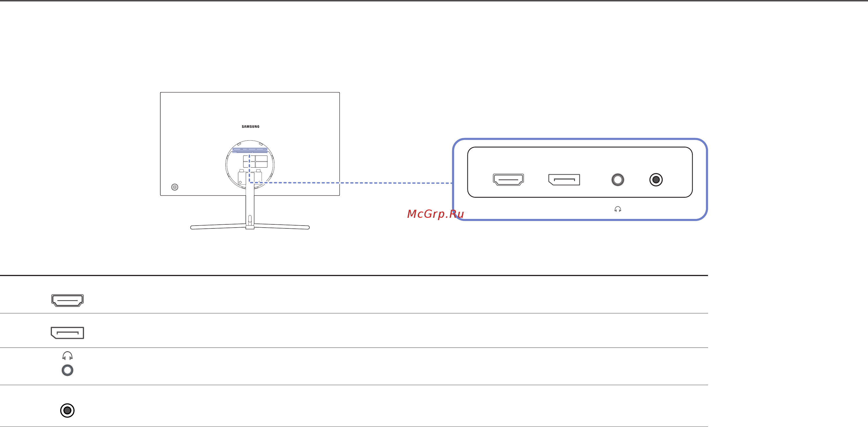Click the HDMI port in the blue-outlined port panel
This screenshot has width=868, height=427.
(508, 180)
